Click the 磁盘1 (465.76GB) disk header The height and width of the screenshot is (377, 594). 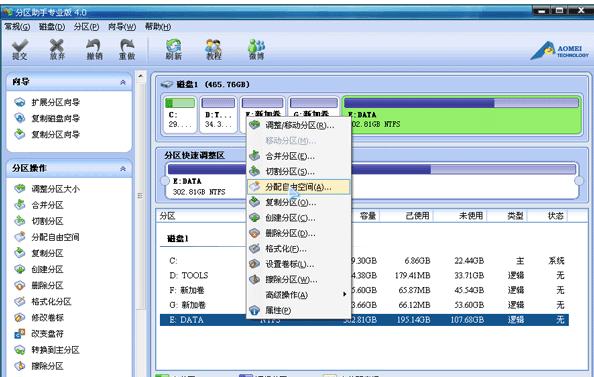[205, 84]
